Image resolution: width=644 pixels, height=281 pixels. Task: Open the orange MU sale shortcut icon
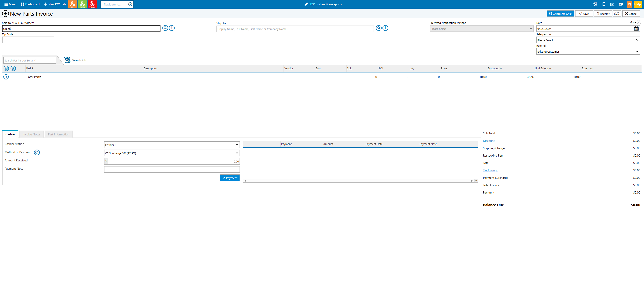click(73, 4)
